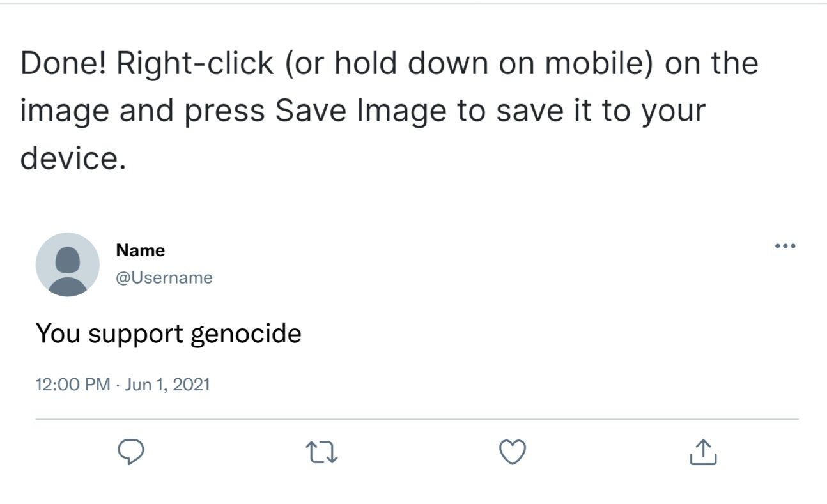The height and width of the screenshot is (504, 827).
Task: Click the word "mobile" in the instructions
Action: 593,63
